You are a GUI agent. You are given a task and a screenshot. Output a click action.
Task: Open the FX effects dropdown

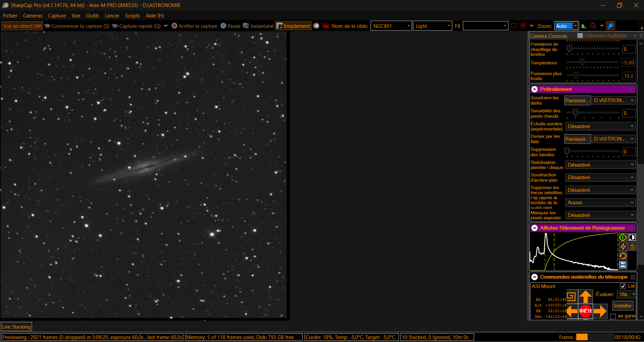pyautogui.click(x=505, y=26)
